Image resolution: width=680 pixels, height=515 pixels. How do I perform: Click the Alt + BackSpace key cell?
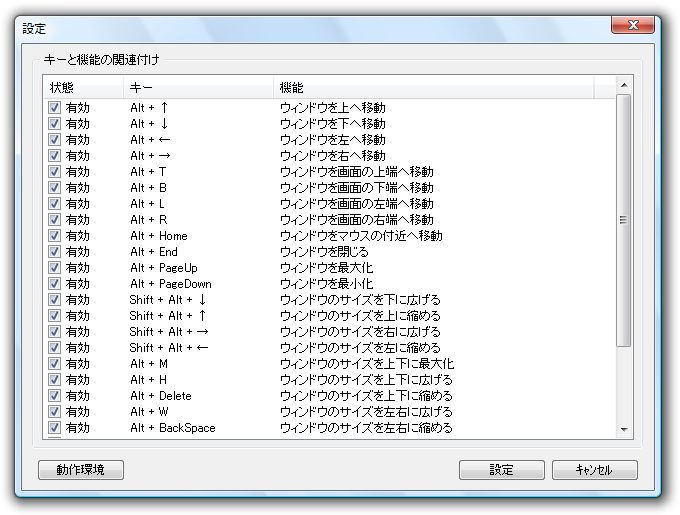[x=173, y=428]
